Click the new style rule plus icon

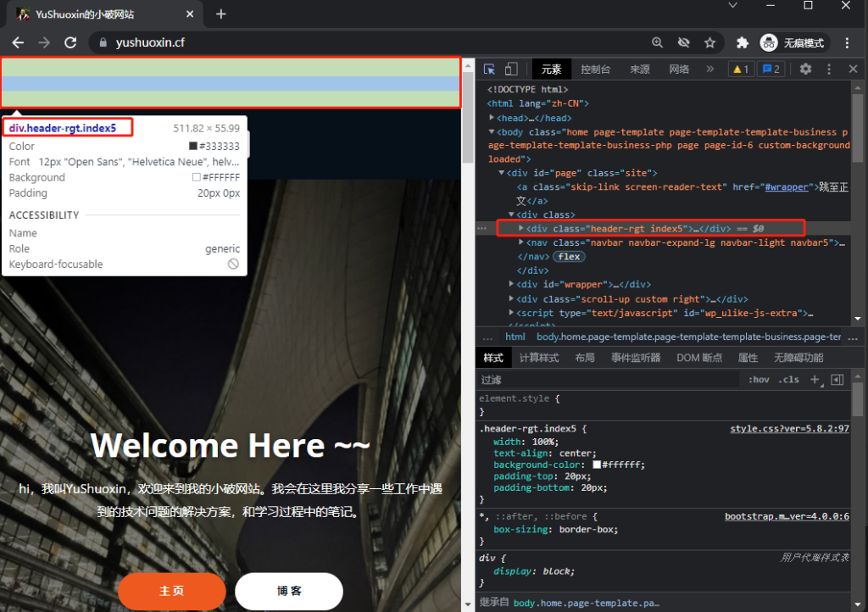pos(815,380)
